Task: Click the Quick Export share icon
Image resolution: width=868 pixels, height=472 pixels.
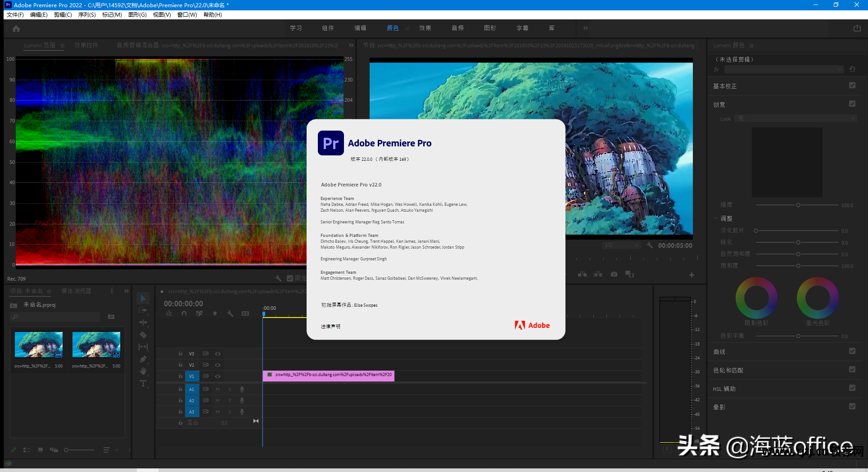Action: click(x=857, y=28)
